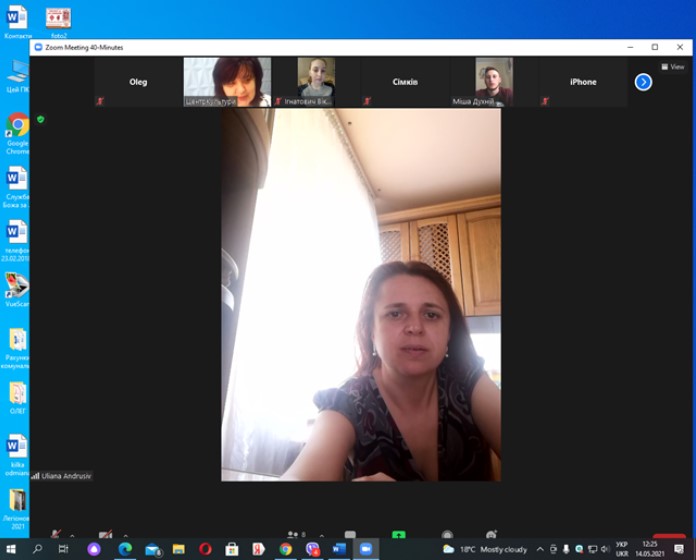Click the Zoom taskbar icon
The width and height of the screenshot is (696, 560).
(x=366, y=549)
